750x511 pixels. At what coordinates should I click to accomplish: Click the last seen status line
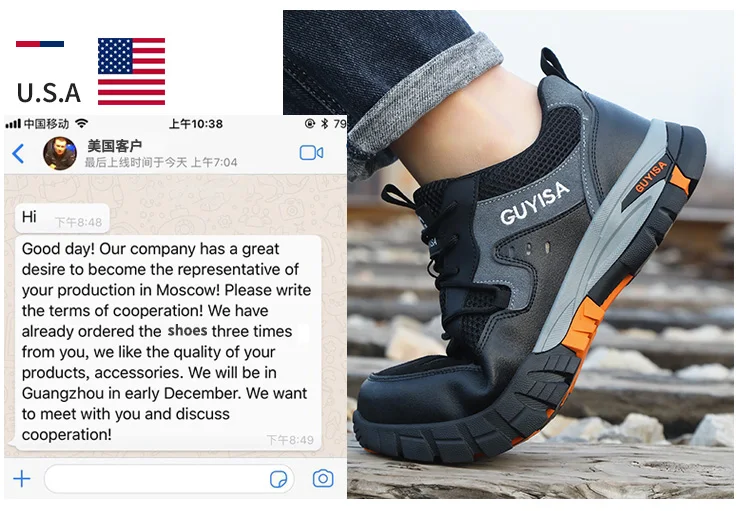coord(161,163)
